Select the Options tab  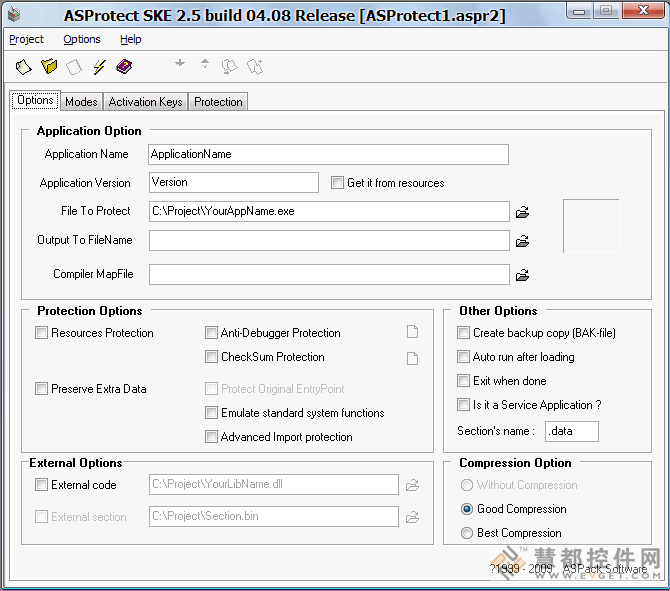pyautogui.click(x=35, y=100)
